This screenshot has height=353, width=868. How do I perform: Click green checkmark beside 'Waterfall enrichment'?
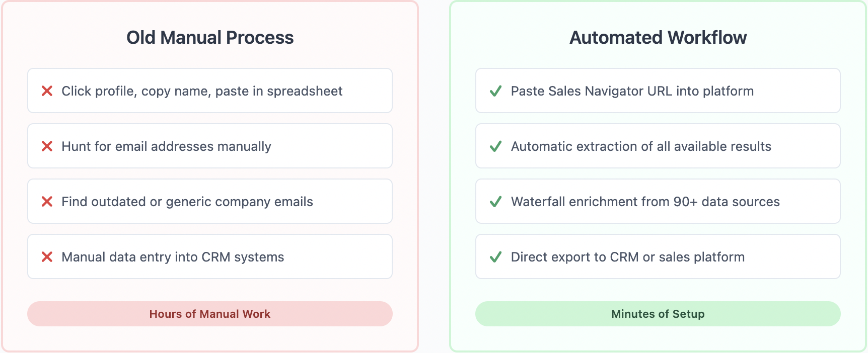495,202
